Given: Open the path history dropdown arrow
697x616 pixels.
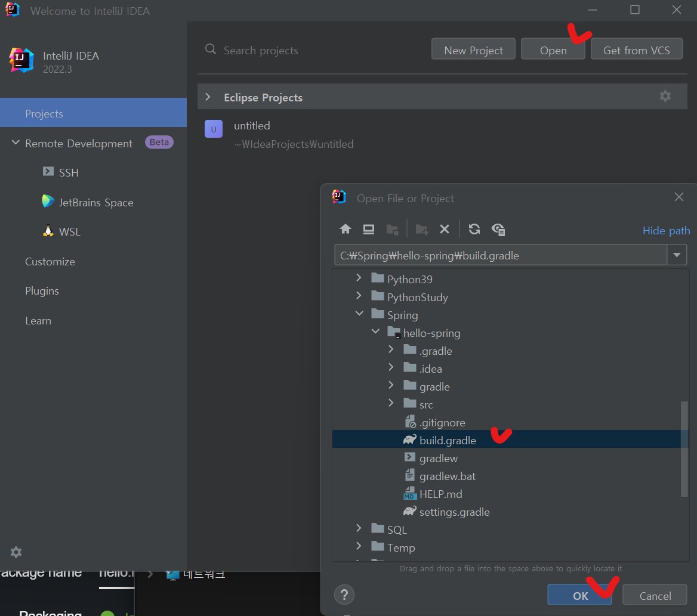Looking at the screenshot, I should (677, 255).
